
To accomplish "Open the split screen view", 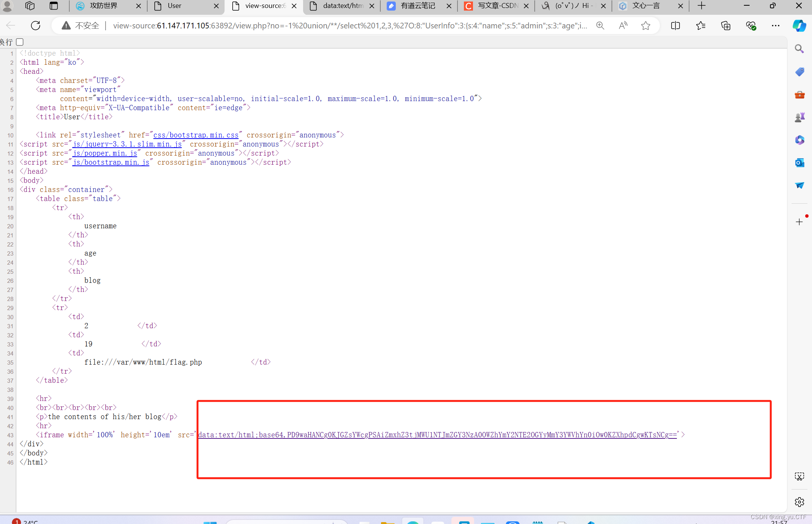I will pyautogui.click(x=675, y=25).
